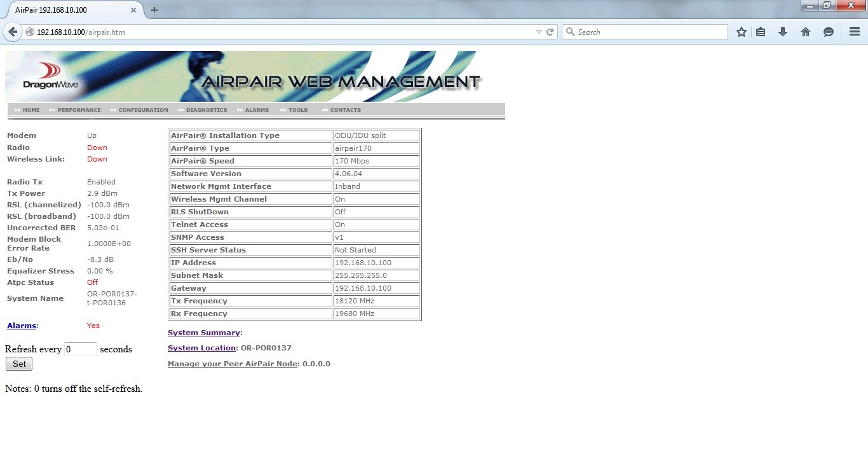Viewport: 868px width, 463px height.
Task: Open the DIAGNOSTICS menu item
Action: point(207,110)
